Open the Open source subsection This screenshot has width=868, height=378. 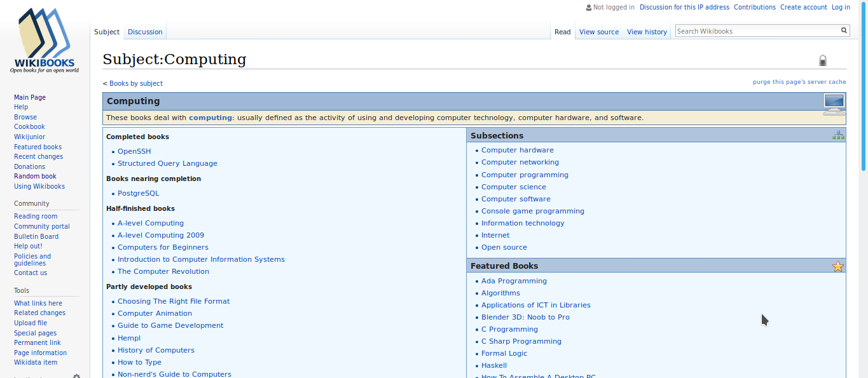coord(504,247)
